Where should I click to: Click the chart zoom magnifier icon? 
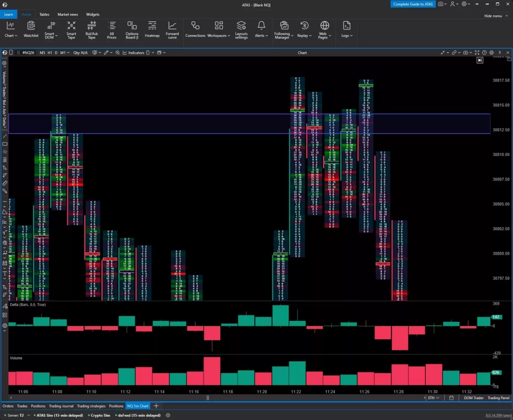coord(118,53)
